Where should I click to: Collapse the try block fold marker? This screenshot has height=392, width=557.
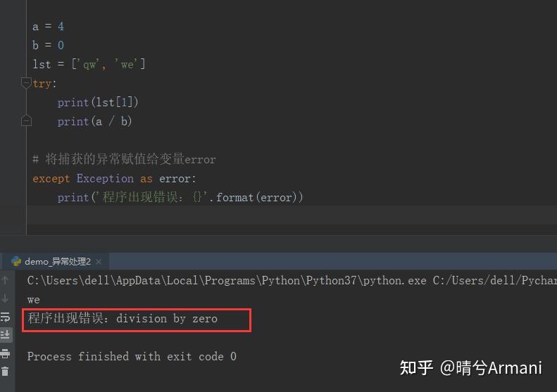(x=26, y=83)
